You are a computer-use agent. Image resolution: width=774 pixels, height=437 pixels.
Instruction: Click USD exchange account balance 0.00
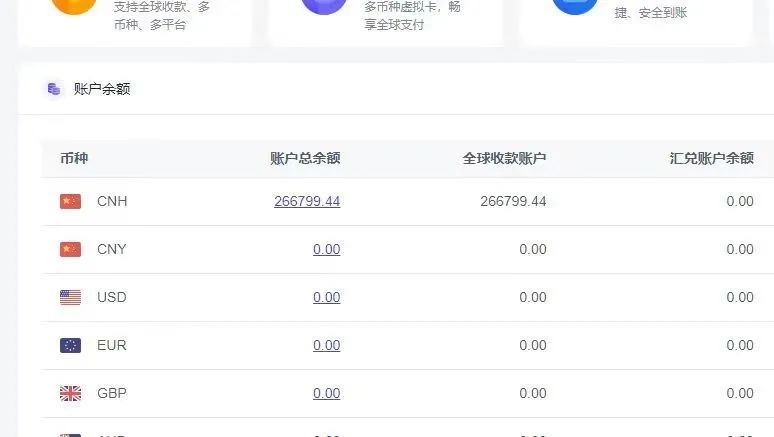tap(740, 297)
